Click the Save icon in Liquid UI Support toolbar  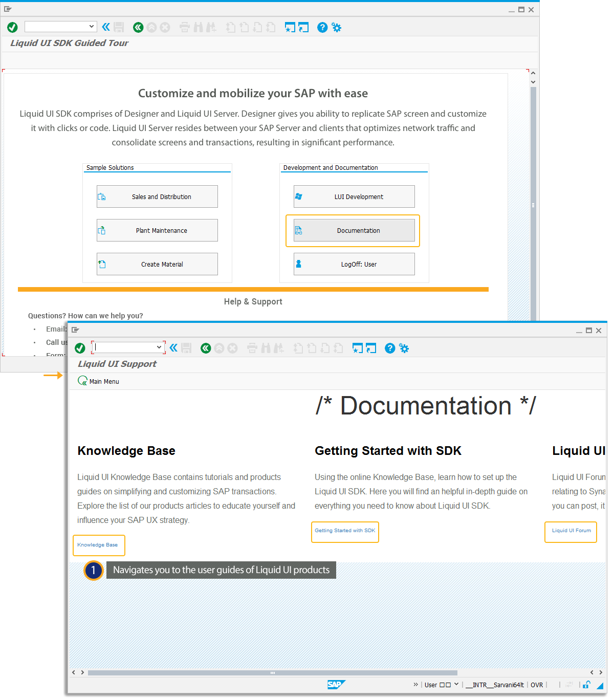pos(187,348)
